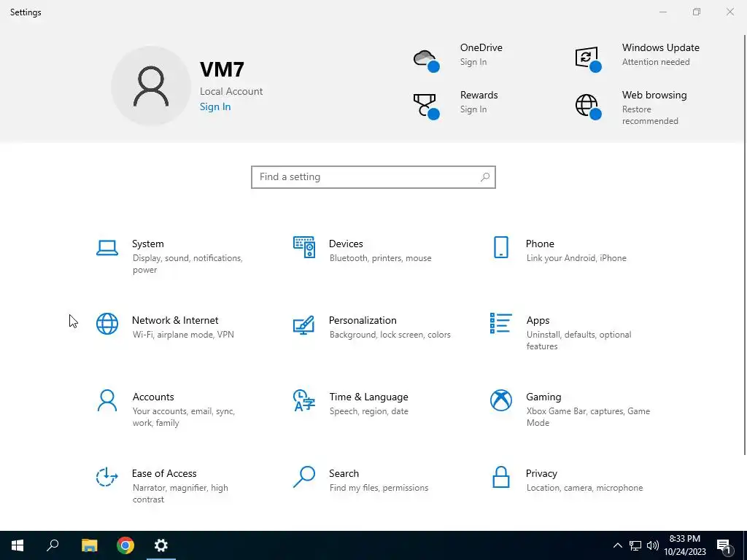The height and width of the screenshot is (560, 747).
Task: Click the search icon in Find a setting box
Action: coord(485,177)
